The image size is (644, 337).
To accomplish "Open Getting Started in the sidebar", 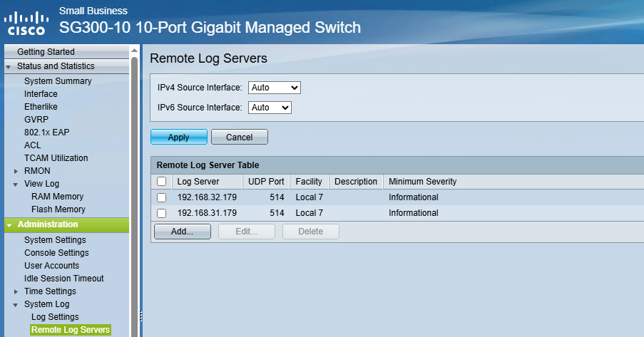I will [x=46, y=52].
